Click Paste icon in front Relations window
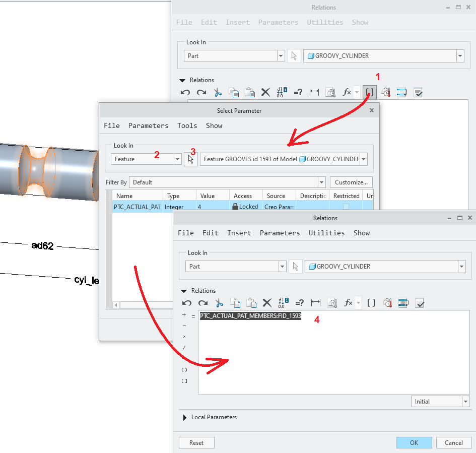476x453 pixels. click(x=251, y=303)
